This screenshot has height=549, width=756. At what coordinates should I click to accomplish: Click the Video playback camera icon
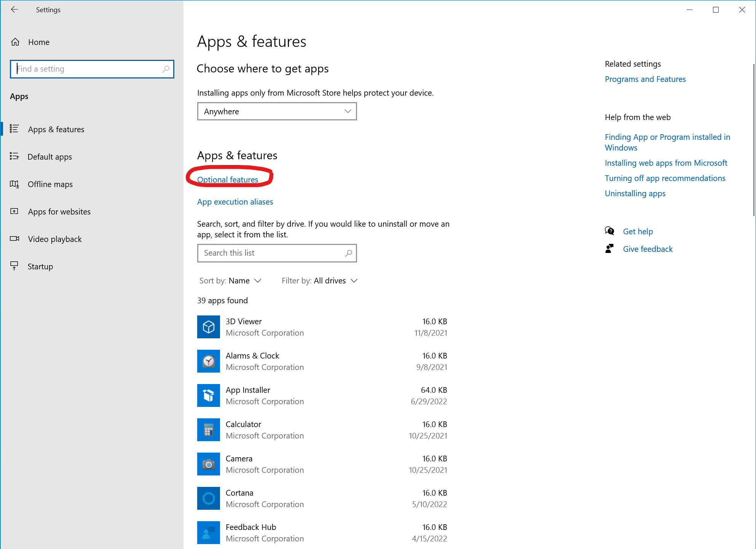coord(14,239)
